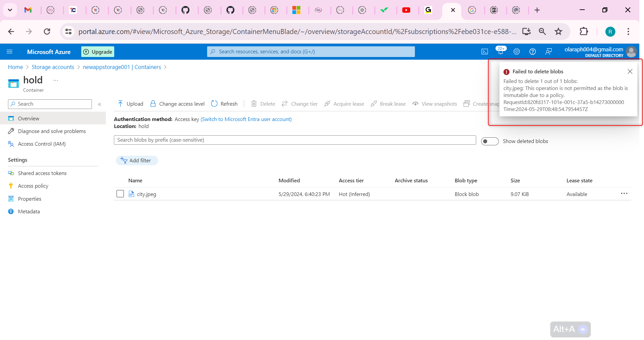Reload the browser page

tap(47, 31)
